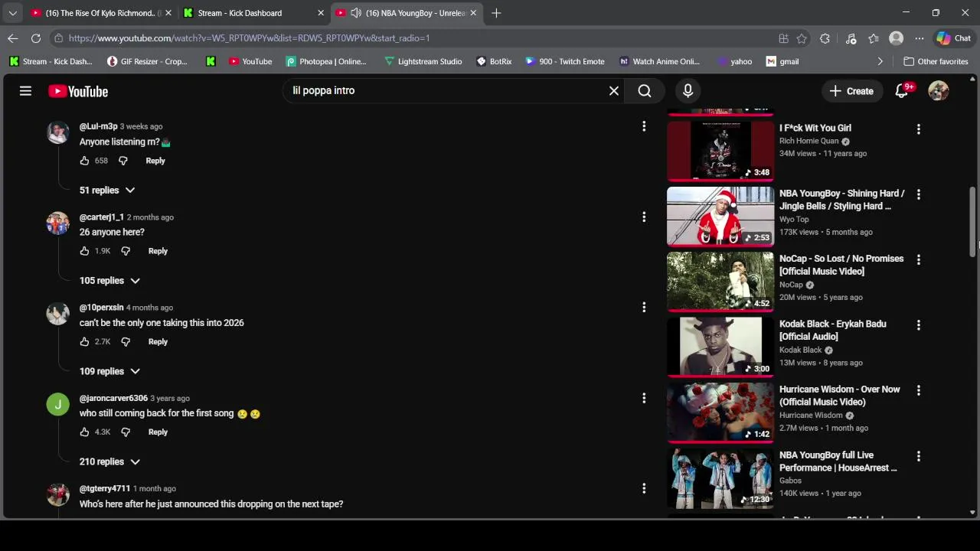The width and height of the screenshot is (980, 551).
Task: Reload the current page
Action: 36,38
